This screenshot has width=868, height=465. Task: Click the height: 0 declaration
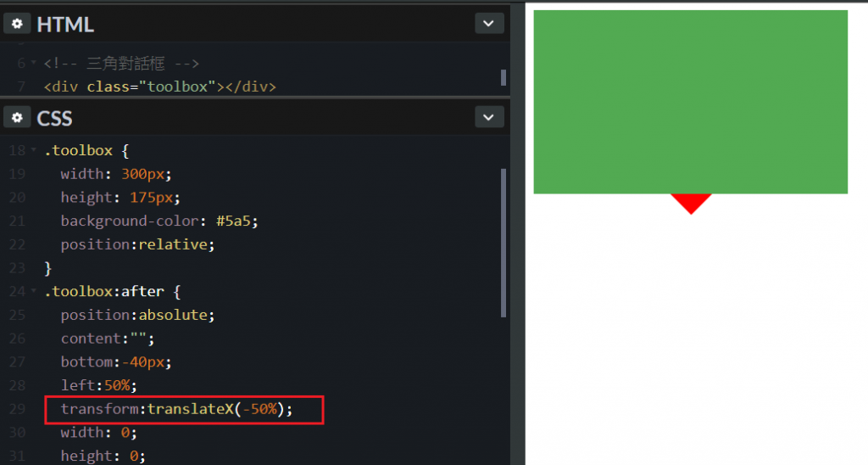pos(103,456)
